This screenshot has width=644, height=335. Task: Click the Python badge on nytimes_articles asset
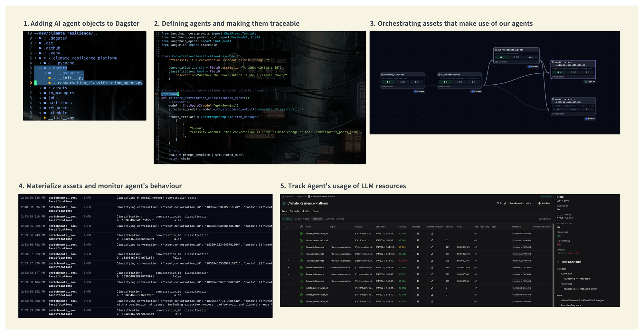coord(419,91)
